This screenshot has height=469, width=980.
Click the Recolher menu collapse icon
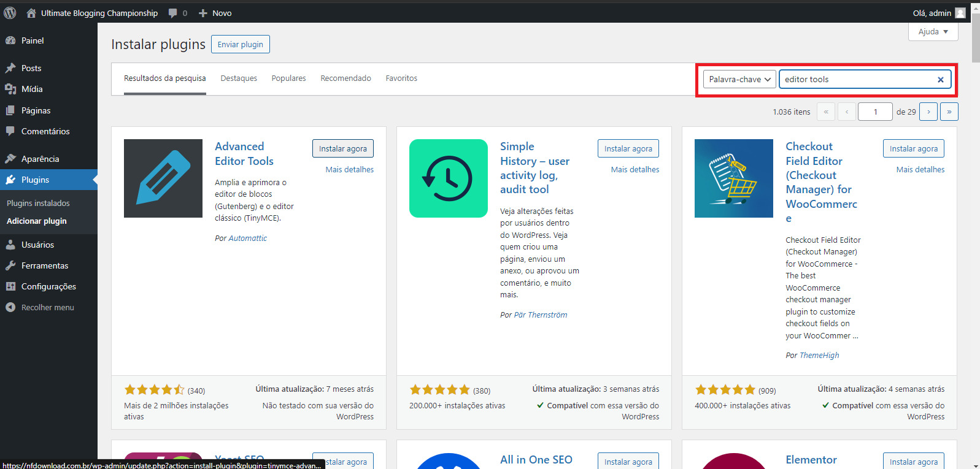click(x=10, y=307)
